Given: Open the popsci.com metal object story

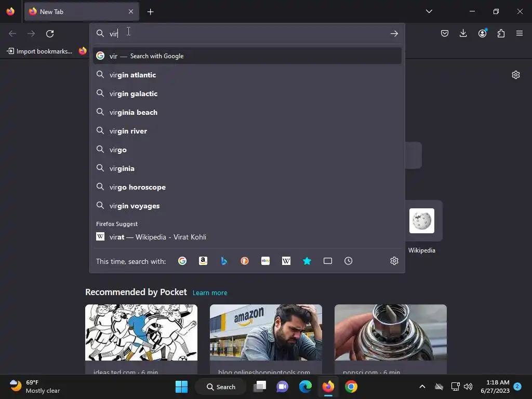Looking at the screenshot, I should pos(391,339).
